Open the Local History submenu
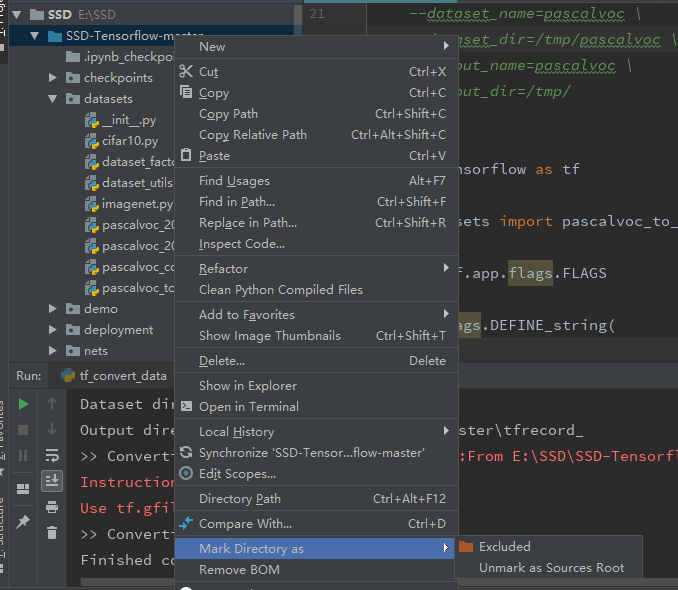Image resolution: width=678 pixels, height=590 pixels. click(316, 431)
